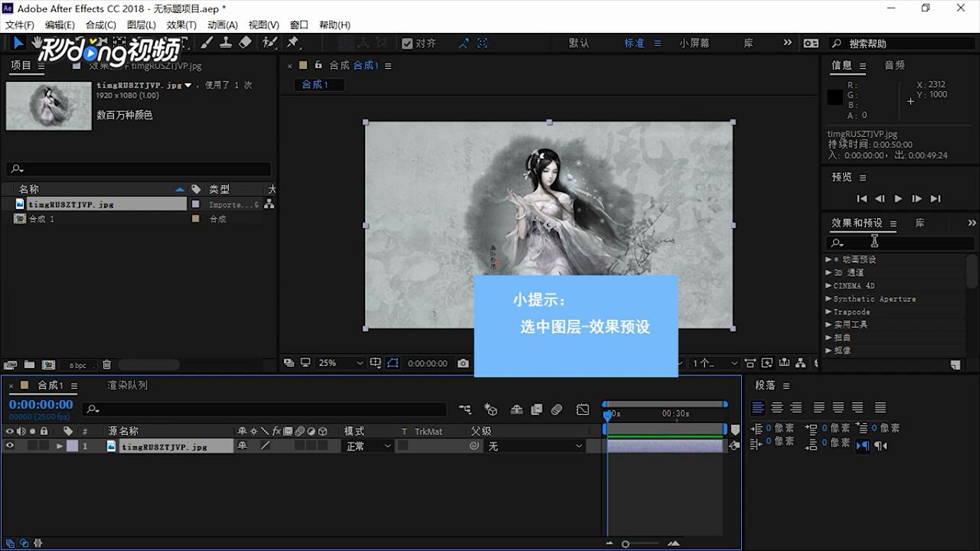Open grid and guide options icon

click(x=376, y=364)
